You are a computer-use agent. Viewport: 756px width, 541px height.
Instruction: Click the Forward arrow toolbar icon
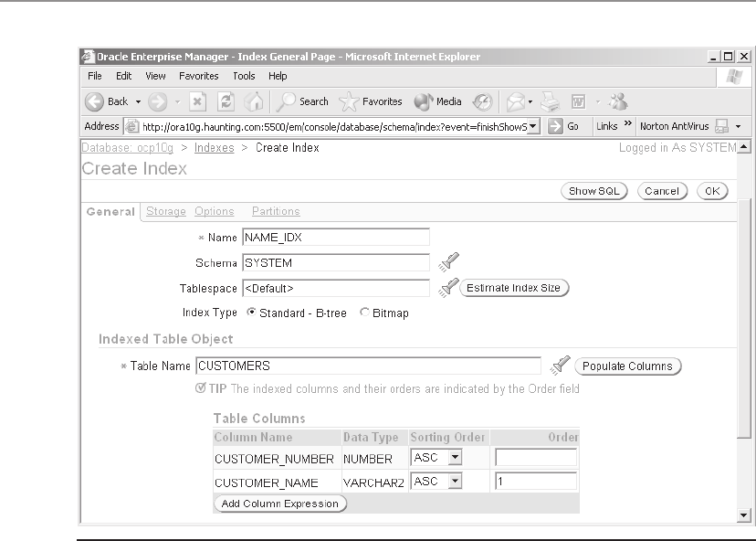(x=158, y=101)
